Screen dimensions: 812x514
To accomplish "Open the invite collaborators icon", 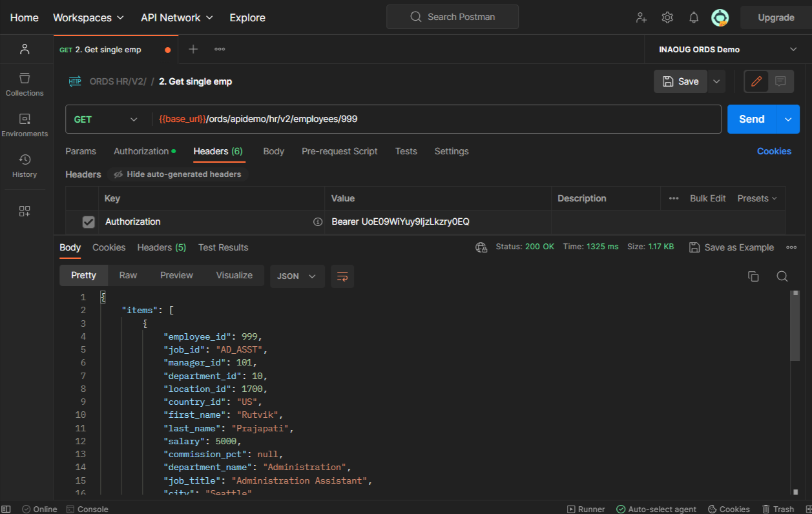I will click(641, 17).
